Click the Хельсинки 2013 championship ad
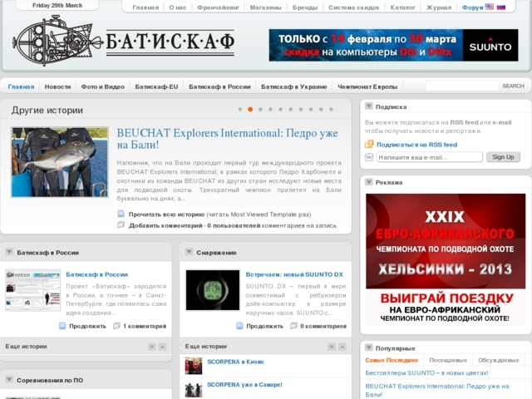The width and height of the screenshot is (532, 399). (446, 259)
